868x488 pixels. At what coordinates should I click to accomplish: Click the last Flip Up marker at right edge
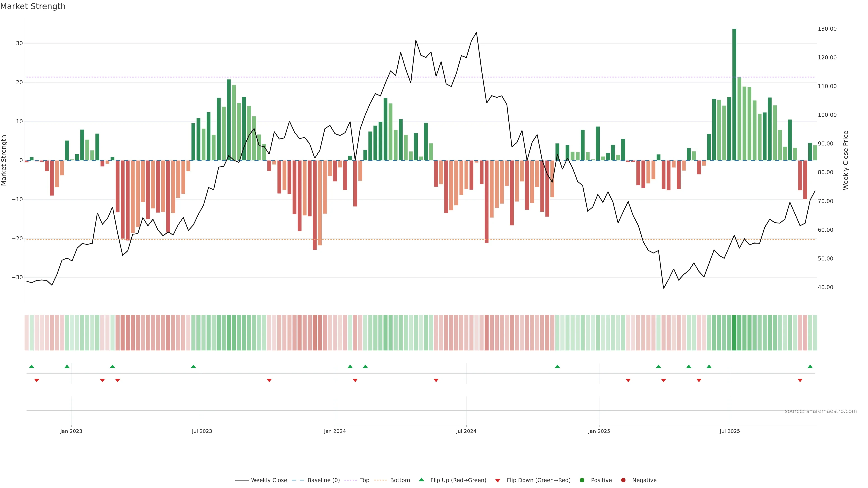(x=810, y=366)
